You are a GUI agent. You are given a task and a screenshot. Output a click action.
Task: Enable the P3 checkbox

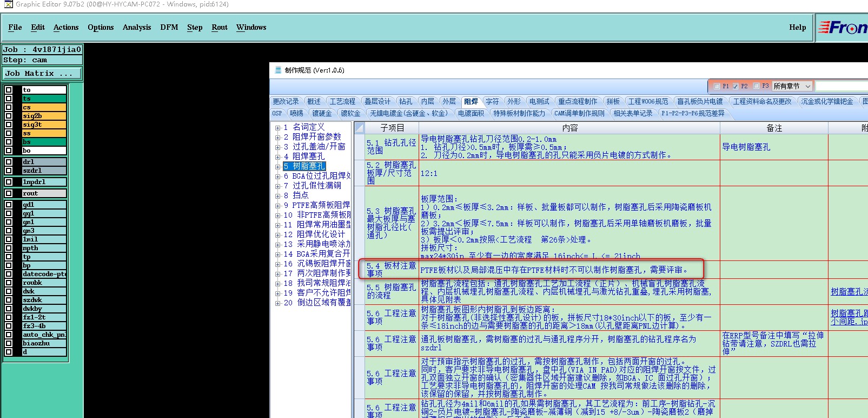(x=757, y=86)
